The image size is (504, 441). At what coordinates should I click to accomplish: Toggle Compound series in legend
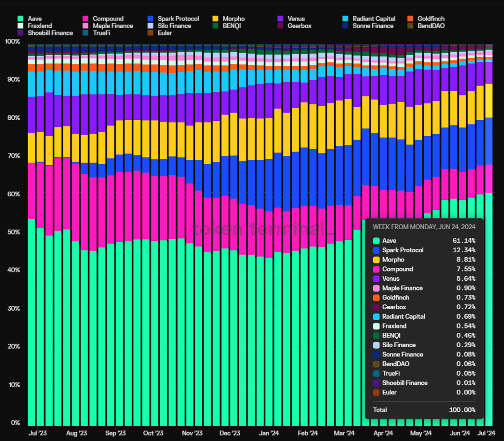point(103,19)
